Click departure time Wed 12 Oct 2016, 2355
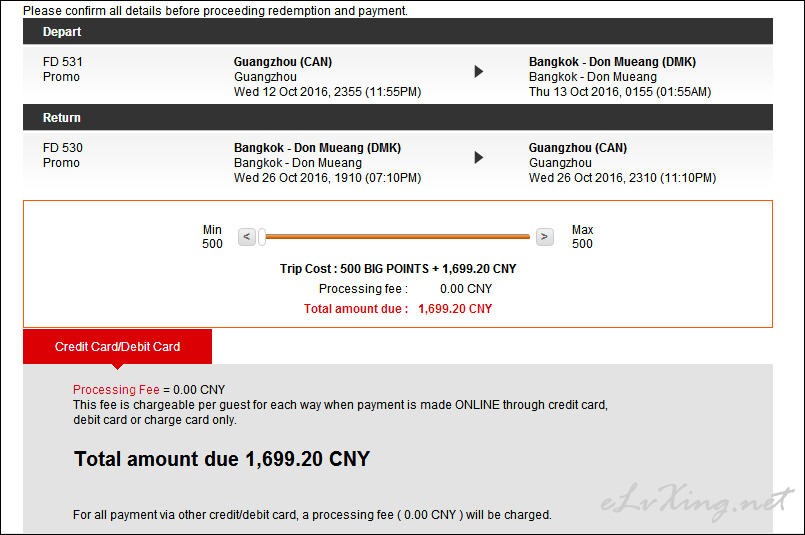Viewport: 805px width, 535px height. (328, 92)
